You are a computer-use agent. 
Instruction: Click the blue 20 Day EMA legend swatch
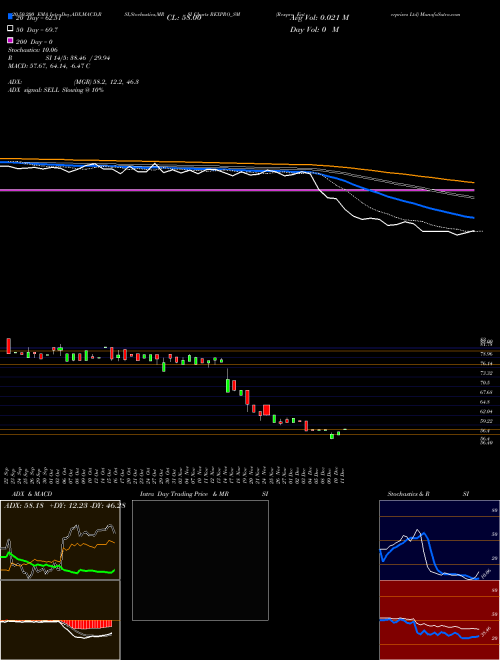(x=10, y=16)
